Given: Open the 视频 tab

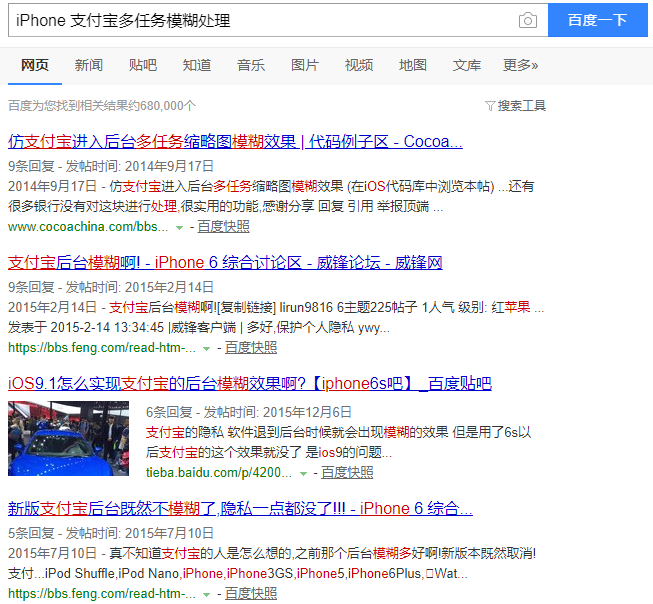Looking at the screenshot, I should [x=359, y=65].
